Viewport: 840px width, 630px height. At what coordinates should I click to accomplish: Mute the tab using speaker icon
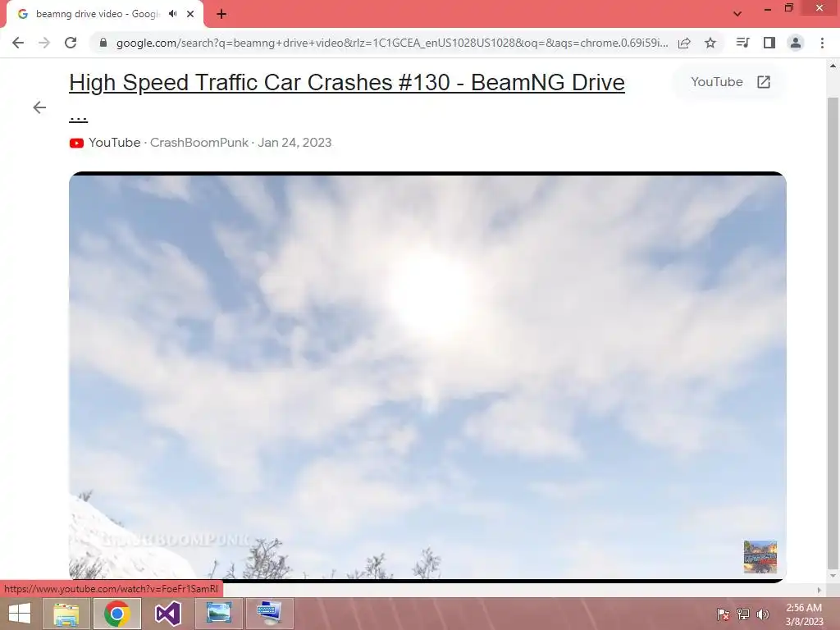click(172, 14)
